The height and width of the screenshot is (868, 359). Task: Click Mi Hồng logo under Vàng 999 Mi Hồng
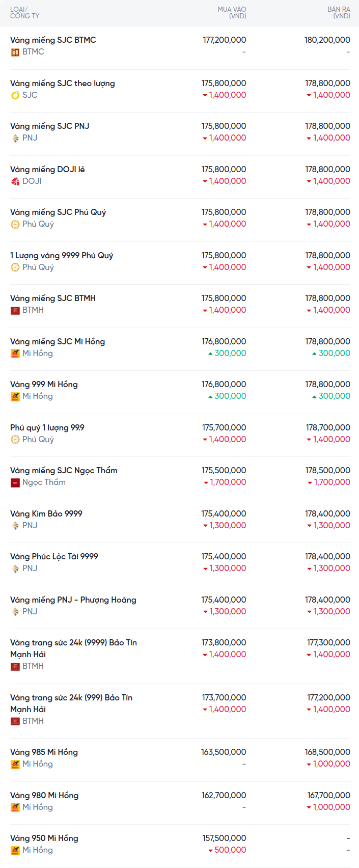(x=15, y=396)
